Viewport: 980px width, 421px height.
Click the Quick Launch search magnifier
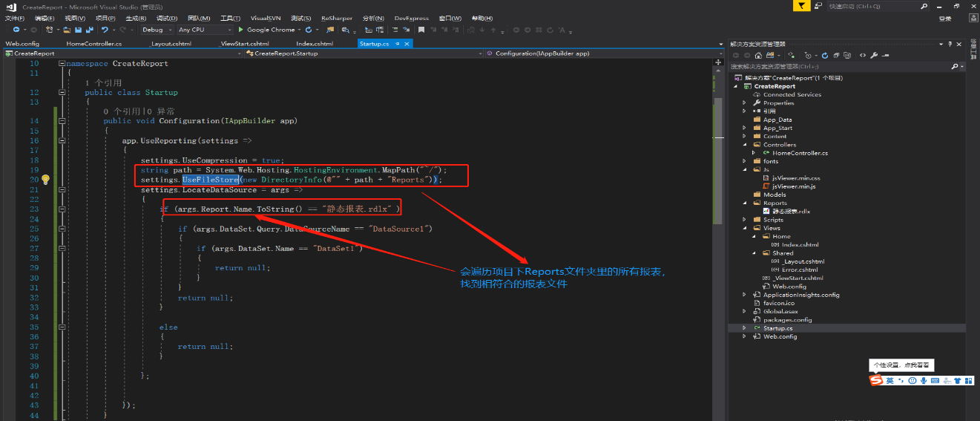(x=924, y=6)
